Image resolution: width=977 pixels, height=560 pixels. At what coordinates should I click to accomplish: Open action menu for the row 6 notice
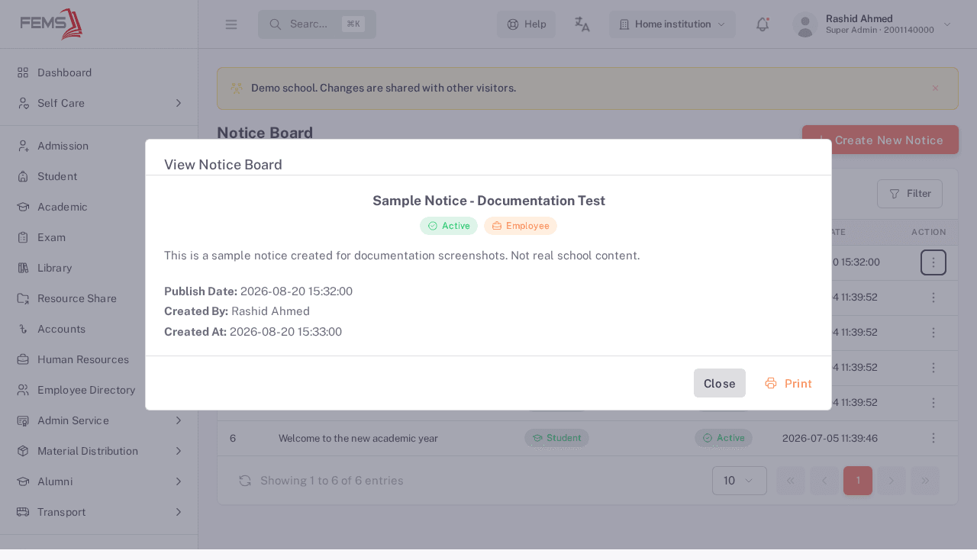[x=933, y=438]
